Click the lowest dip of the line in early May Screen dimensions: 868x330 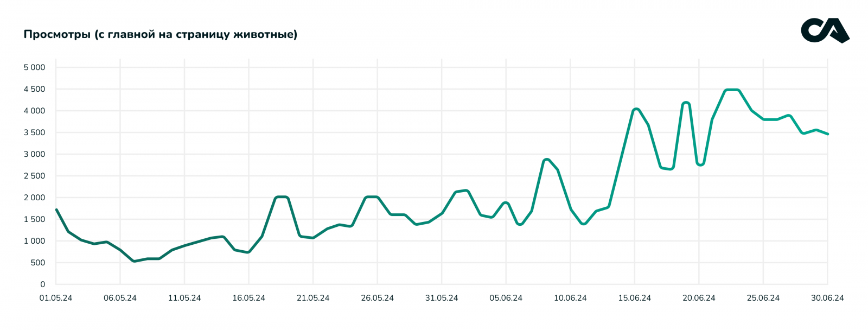(x=134, y=261)
